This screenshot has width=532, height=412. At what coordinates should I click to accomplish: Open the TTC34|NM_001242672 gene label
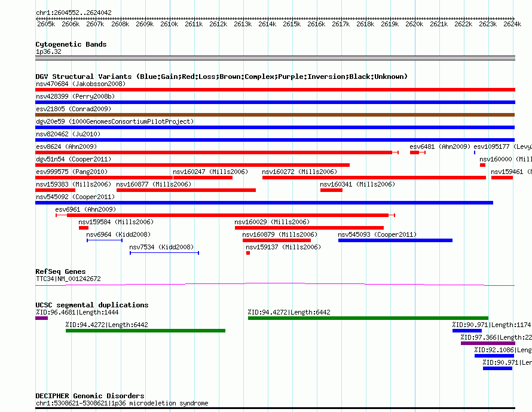(68, 279)
